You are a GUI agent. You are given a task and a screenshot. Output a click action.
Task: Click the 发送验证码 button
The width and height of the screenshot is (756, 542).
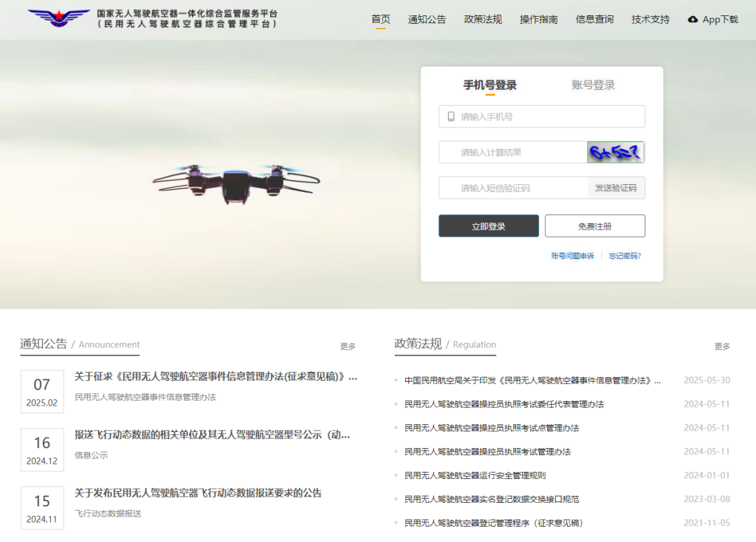(x=616, y=188)
